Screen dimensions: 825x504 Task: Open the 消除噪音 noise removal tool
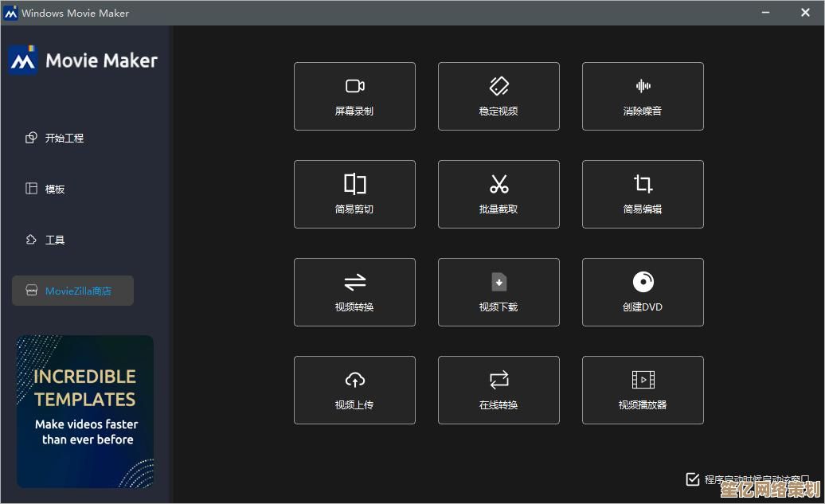click(x=643, y=96)
